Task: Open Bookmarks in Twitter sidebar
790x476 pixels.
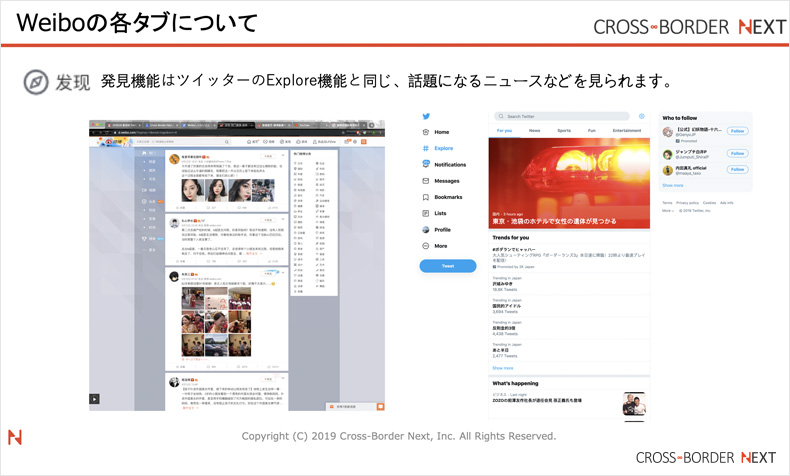Action: click(x=442, y=197)
